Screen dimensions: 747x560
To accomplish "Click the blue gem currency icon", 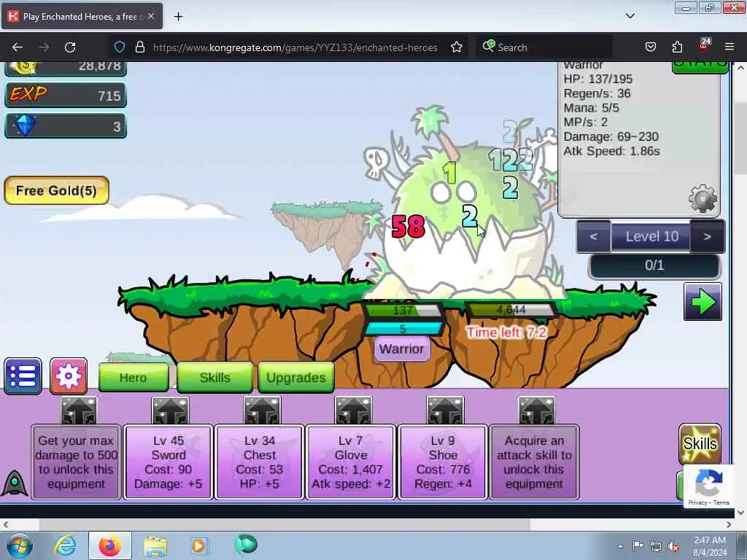I will click(x=25, y=125).
